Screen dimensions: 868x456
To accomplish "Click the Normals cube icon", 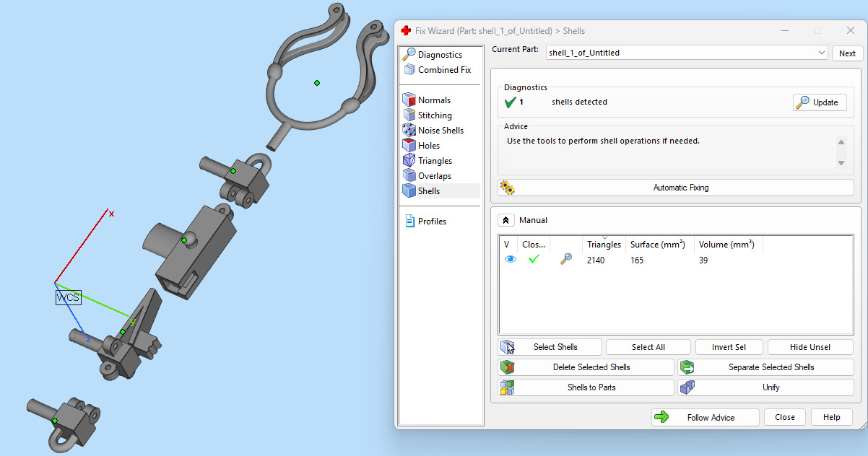I will (x=409, y=100).
